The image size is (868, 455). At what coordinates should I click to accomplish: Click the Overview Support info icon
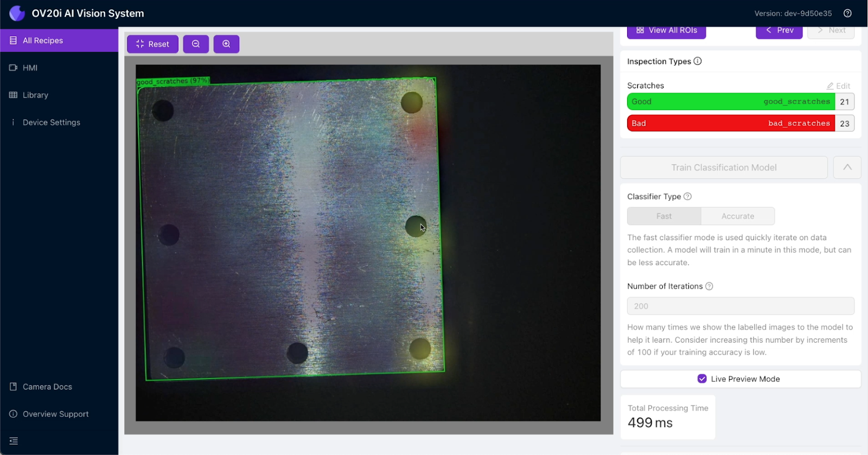[14, 414]
